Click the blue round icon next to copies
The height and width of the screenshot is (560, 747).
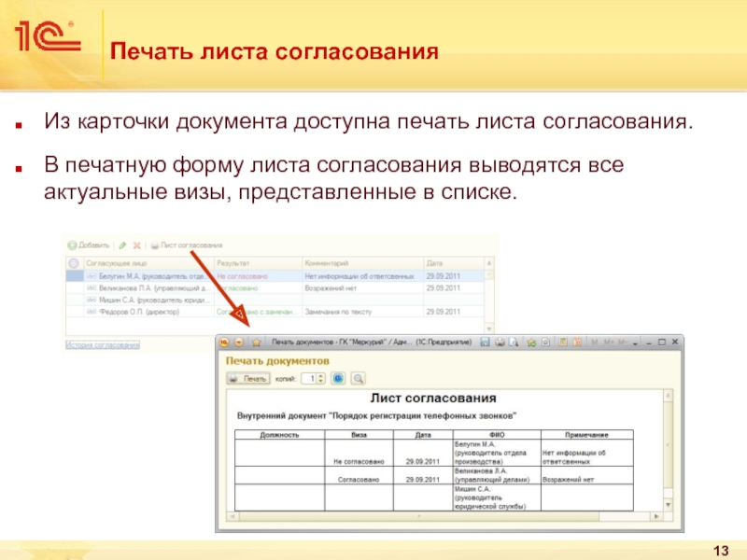338,379
